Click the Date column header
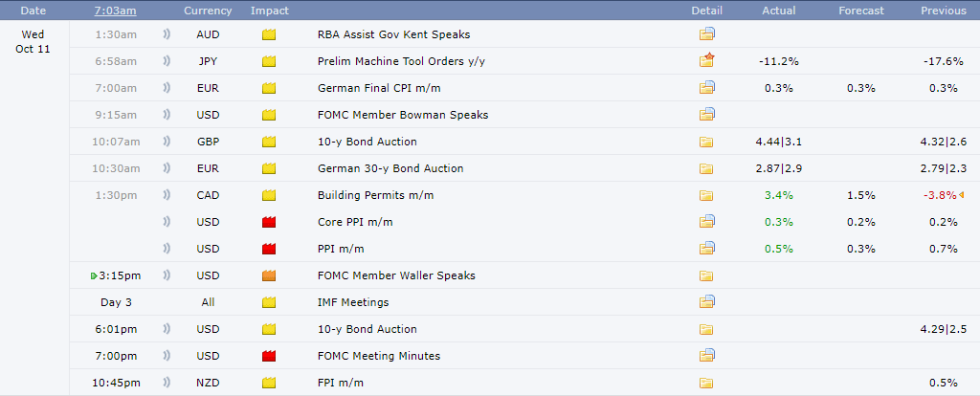Screen dimensions: 980x396 pyautogui.click(x=33, y=11)
